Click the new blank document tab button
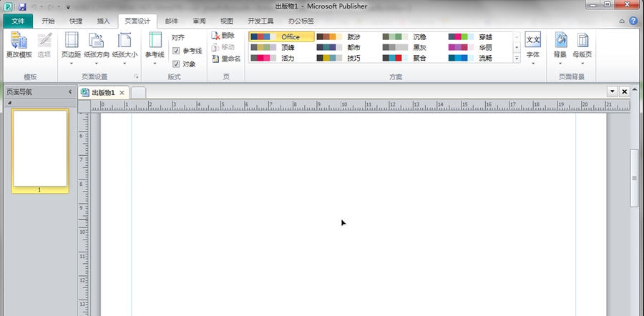The height and width of the screenshot is (316, 644). click(138, 93)
